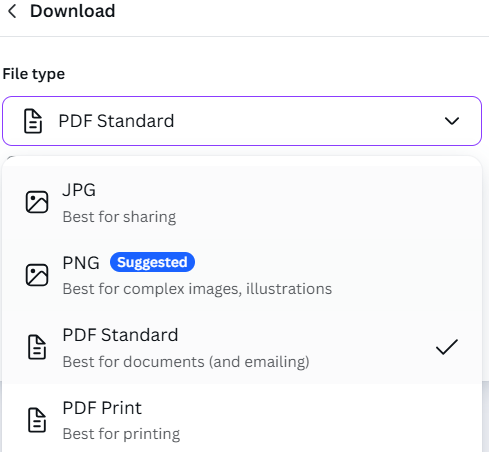489x452 pixels.
Task: Click the 'Best for sharing' description
Action: (x=119, y=217)
